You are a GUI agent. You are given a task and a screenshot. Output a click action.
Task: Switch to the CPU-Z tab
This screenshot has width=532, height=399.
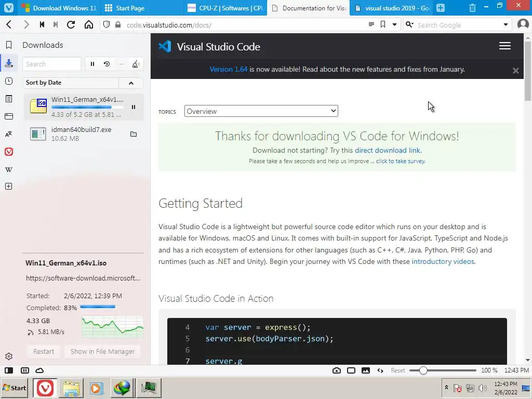[225, 8]
